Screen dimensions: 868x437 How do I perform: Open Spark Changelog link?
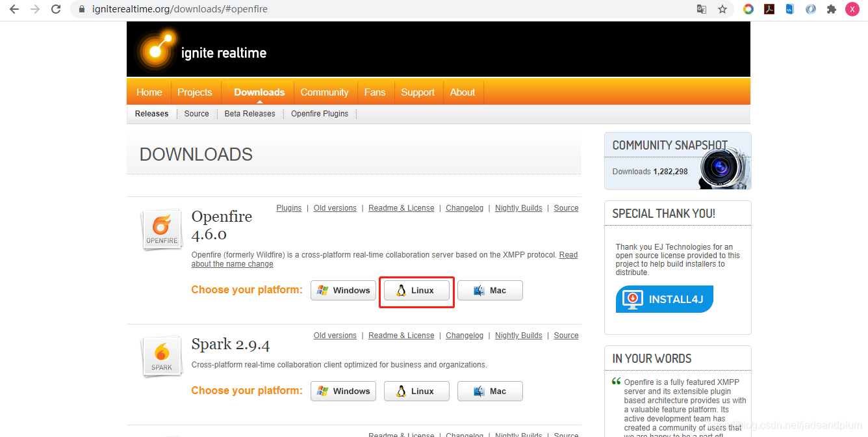click(465, 336)
